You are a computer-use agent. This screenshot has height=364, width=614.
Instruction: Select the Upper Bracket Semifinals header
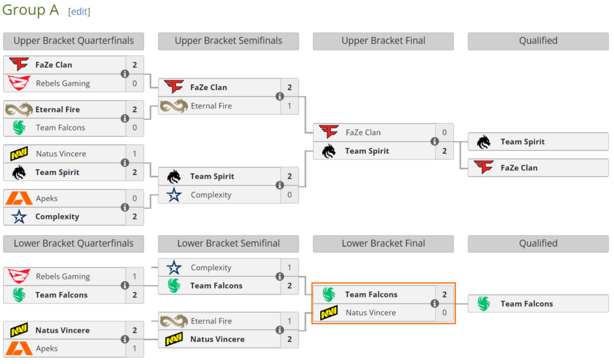(228, 41)
